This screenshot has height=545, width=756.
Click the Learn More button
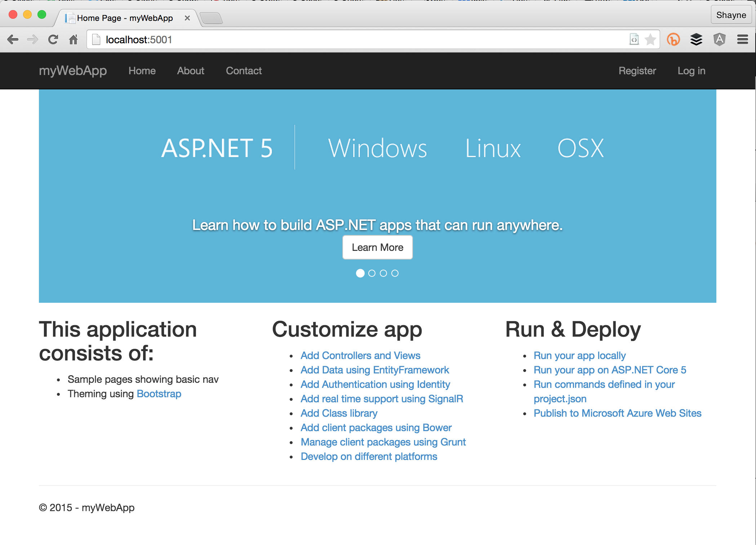point(377,247)
